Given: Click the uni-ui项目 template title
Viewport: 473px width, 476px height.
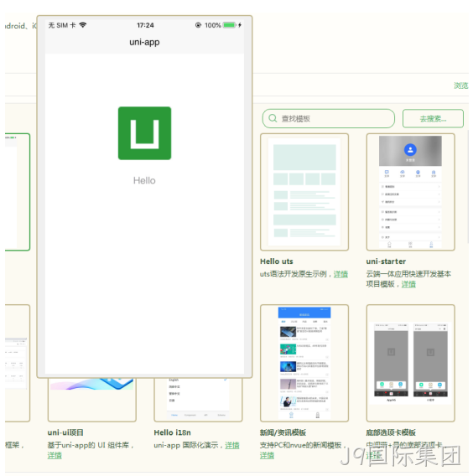Looking at the screenshot, I should 65,432.
